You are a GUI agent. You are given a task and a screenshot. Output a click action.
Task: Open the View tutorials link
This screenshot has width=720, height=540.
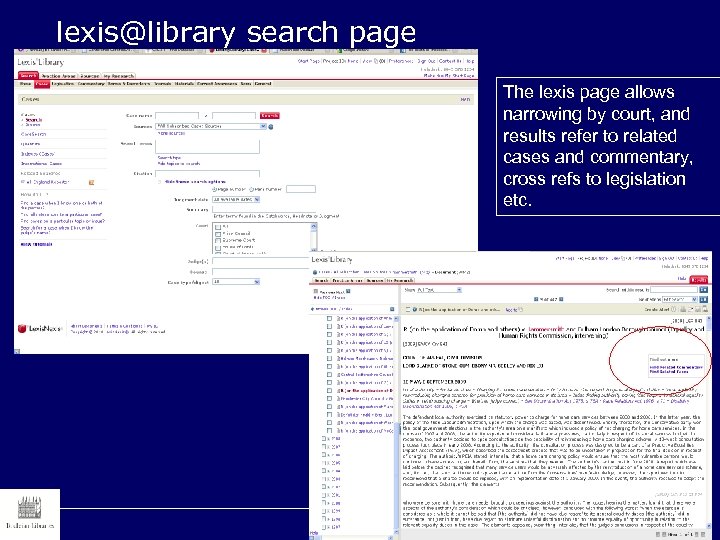point(36,244)
